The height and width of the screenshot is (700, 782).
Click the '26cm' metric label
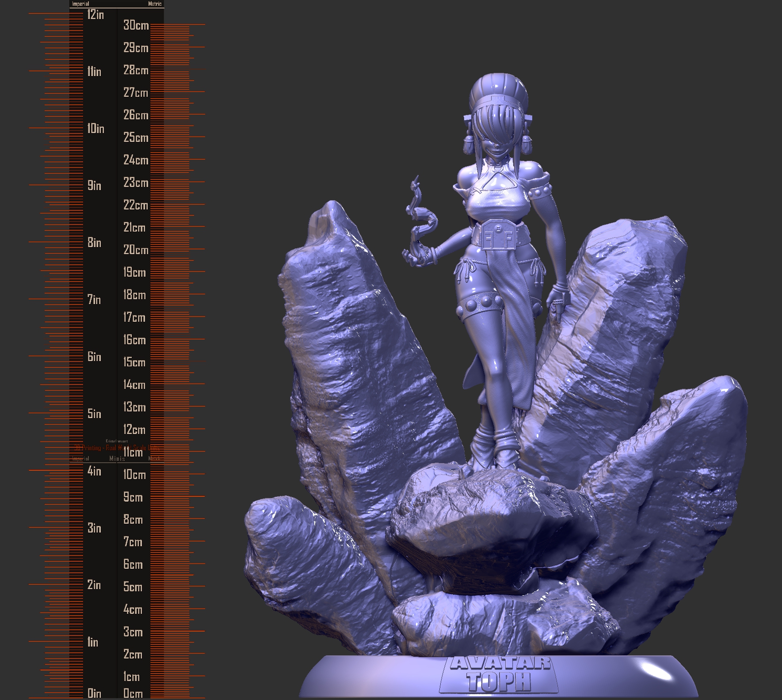pos(136,115)
